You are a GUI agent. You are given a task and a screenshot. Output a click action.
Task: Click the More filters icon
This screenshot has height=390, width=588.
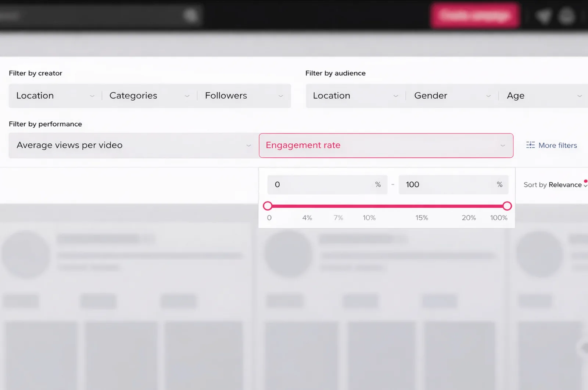point(530,145)
